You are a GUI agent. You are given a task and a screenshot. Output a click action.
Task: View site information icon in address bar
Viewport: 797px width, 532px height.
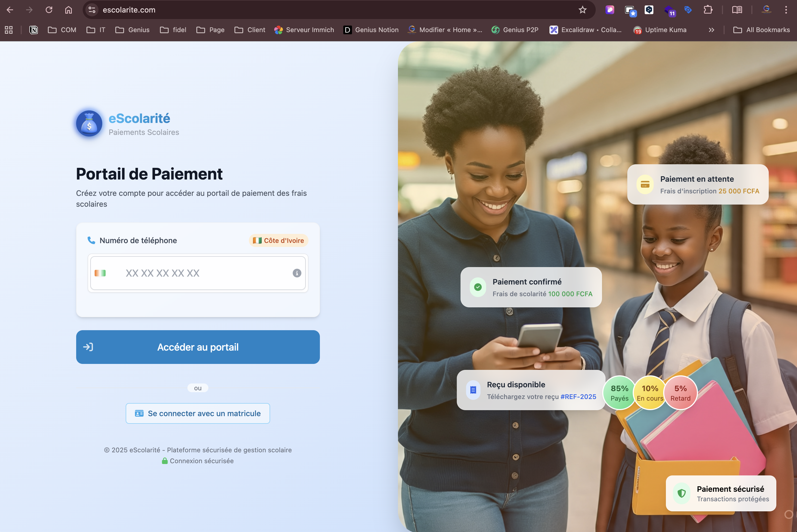92,10
